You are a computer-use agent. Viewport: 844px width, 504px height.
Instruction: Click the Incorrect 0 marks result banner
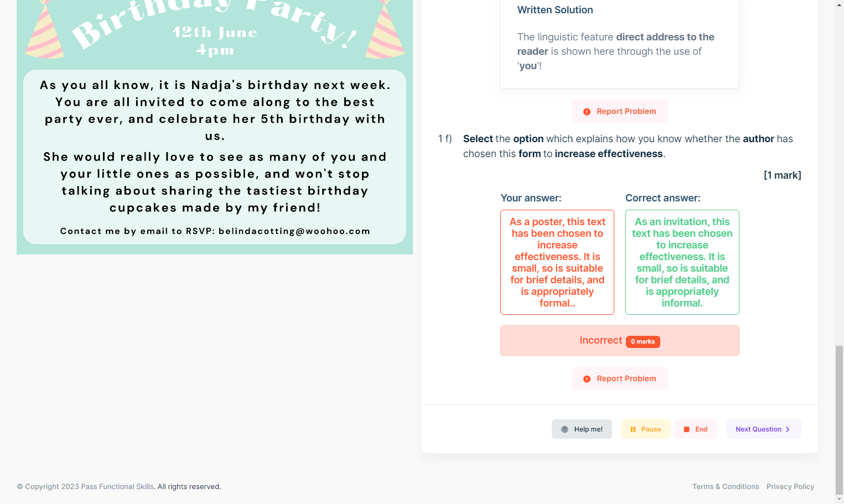pos(620,341)
